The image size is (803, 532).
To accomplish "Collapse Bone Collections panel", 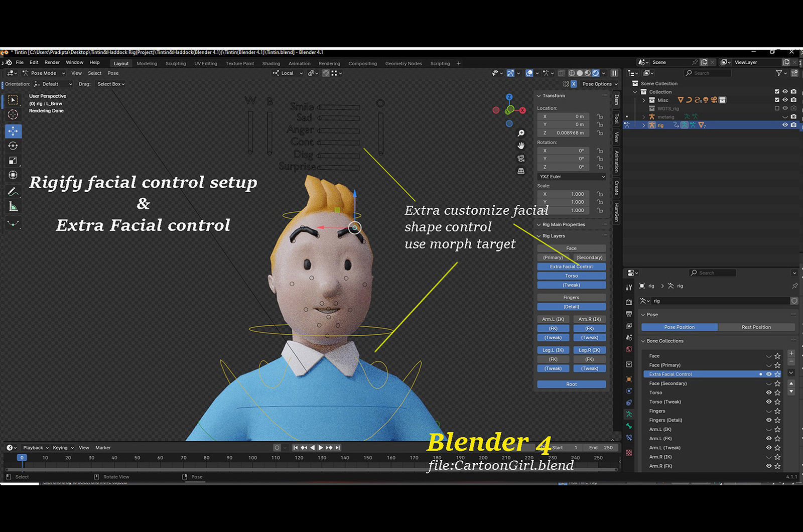I will click(x=643, y=341).
